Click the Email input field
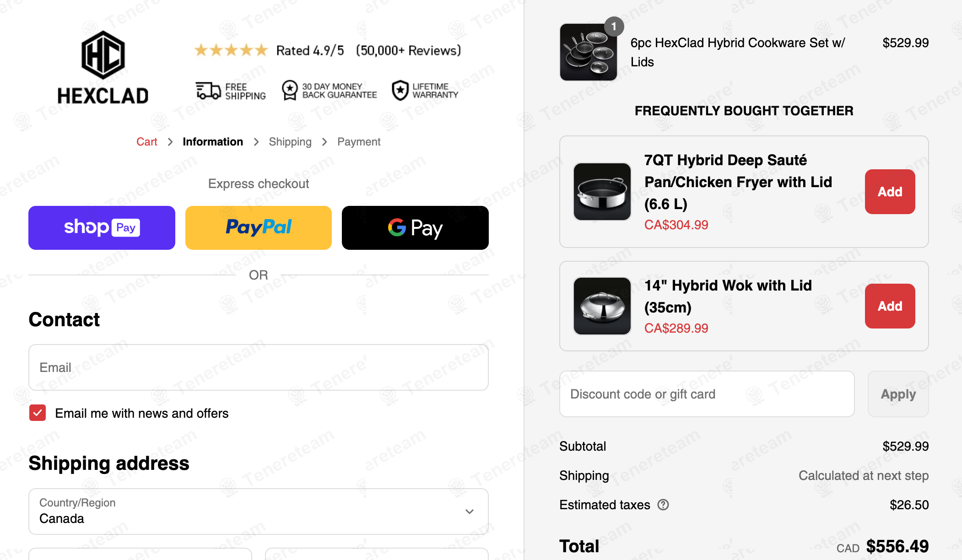 259,367
